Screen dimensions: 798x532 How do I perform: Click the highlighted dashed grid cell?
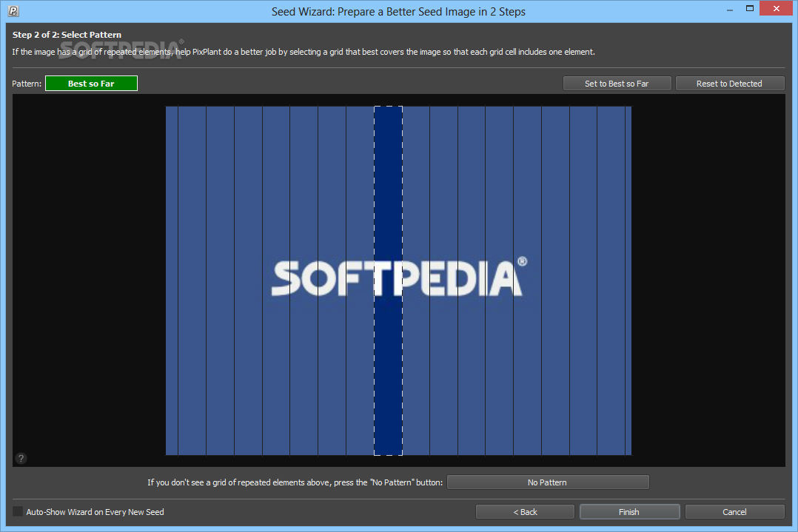[389, 280]
